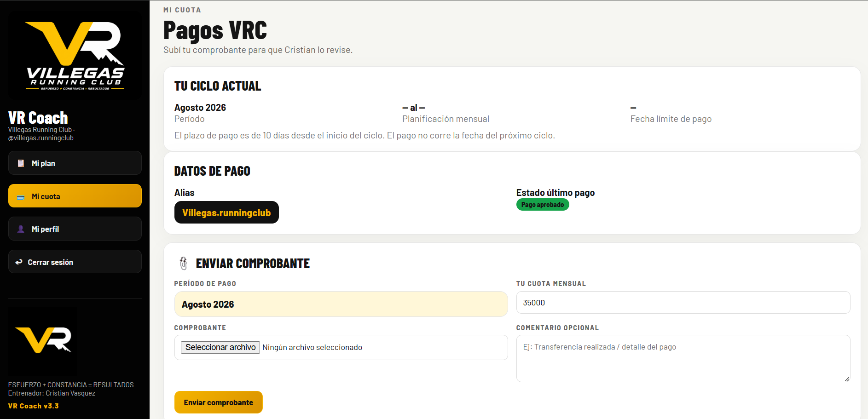The image size is (868, 419).
Task: Click the 'Estado último pago' label
Action: point(556,193)
